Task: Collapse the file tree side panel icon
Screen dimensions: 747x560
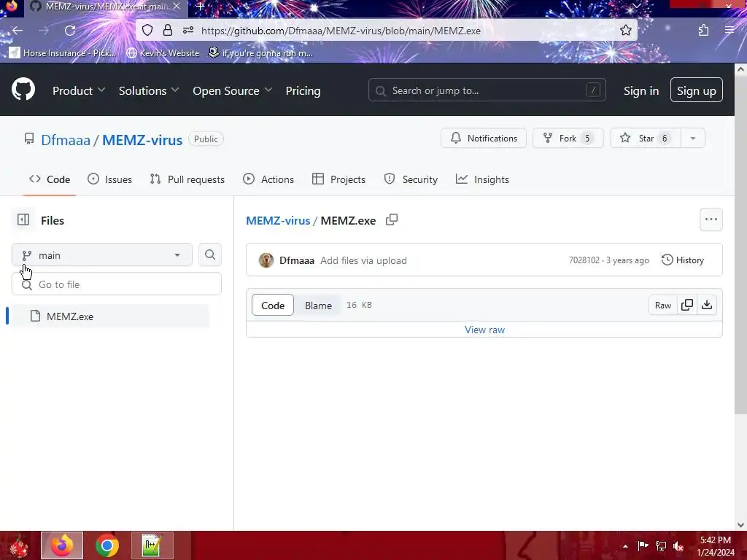Action: 23,219
